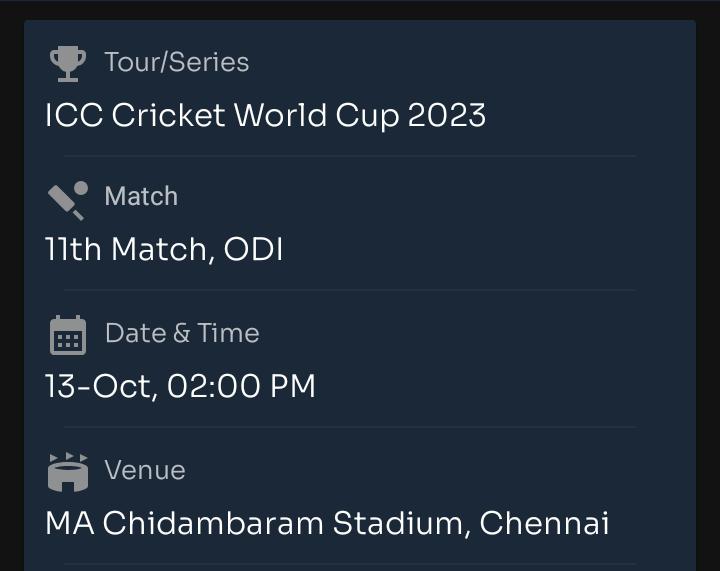Select the Tour/Series label
The width and height of the screenshot is (720, 571).
point(177,62)
